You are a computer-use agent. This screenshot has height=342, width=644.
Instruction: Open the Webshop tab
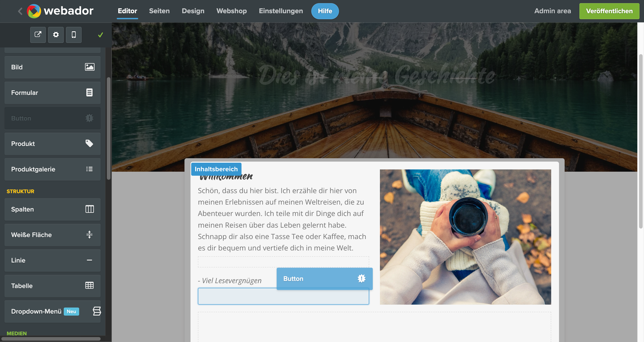231,11
